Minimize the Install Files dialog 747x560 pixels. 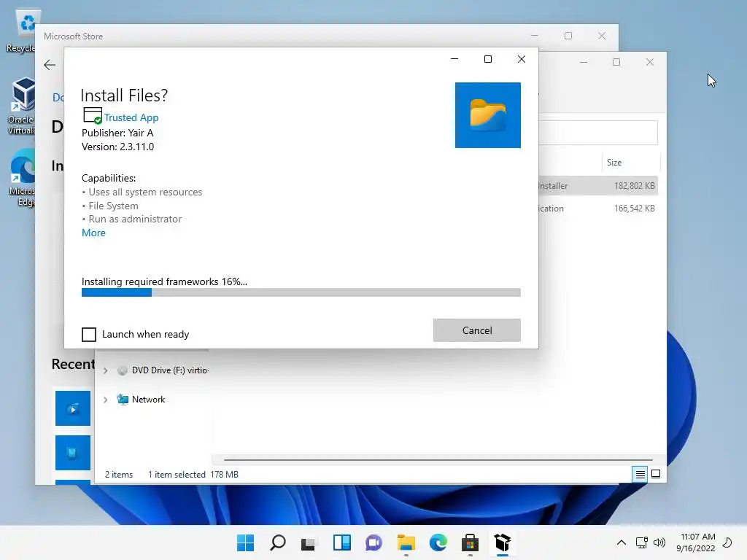click(454, 59)
